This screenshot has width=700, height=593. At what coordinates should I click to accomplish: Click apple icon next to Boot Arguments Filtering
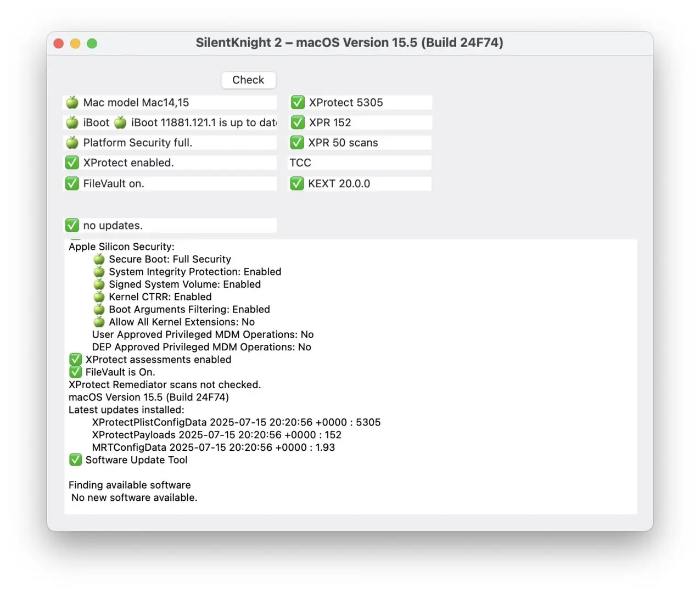click(99, 309)
